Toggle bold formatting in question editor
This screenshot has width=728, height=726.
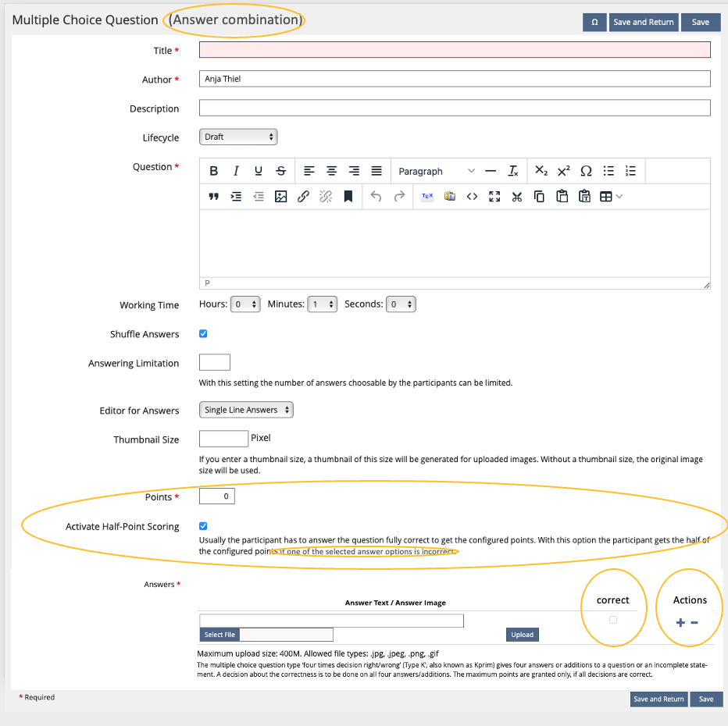pyautogui.click(x=213, y=171)
